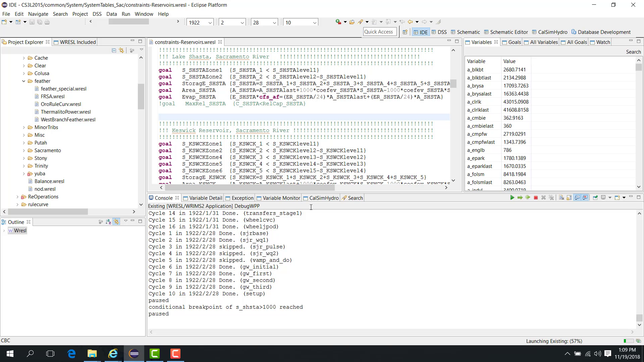Click the Clear Console icon
Screen dimensions: 644x362
561,198
